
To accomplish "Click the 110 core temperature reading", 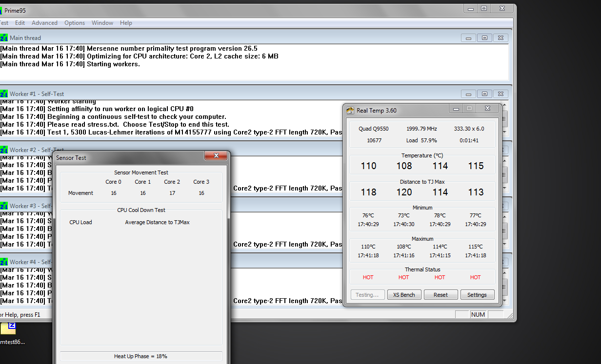I will tap(368, 166).
